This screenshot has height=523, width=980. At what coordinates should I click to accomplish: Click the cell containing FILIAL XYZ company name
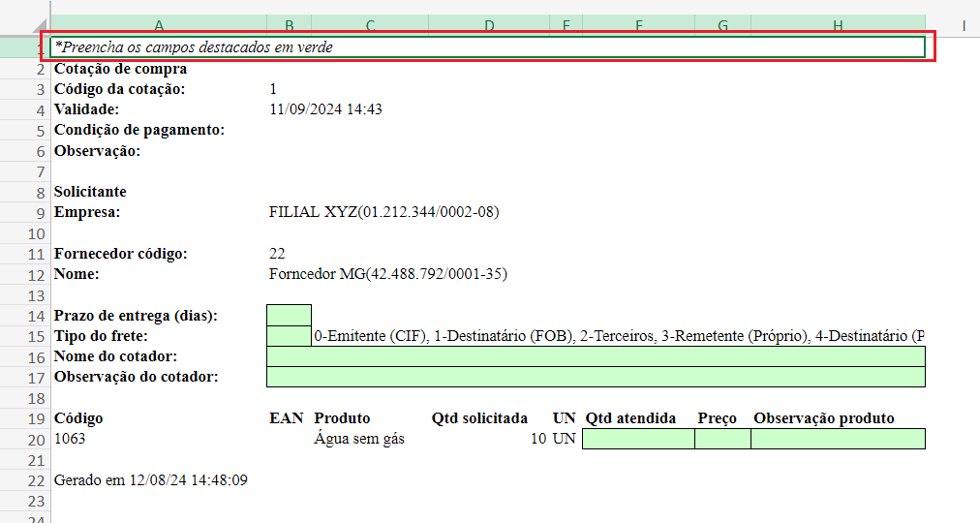point(383,212)
